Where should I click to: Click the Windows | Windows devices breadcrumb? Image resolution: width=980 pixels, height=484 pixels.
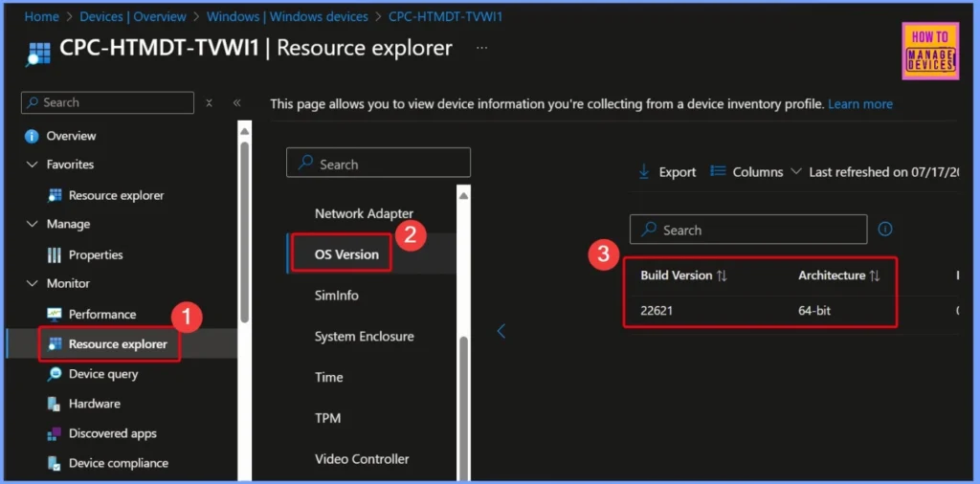287,17
